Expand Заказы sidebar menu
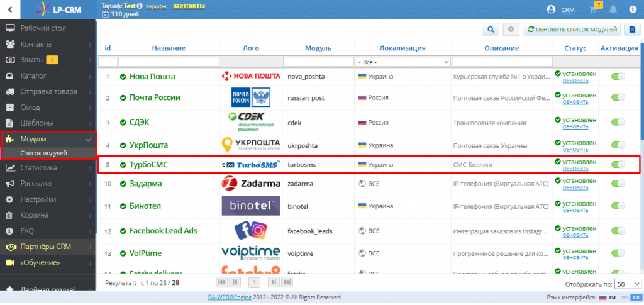 [48, 60]
